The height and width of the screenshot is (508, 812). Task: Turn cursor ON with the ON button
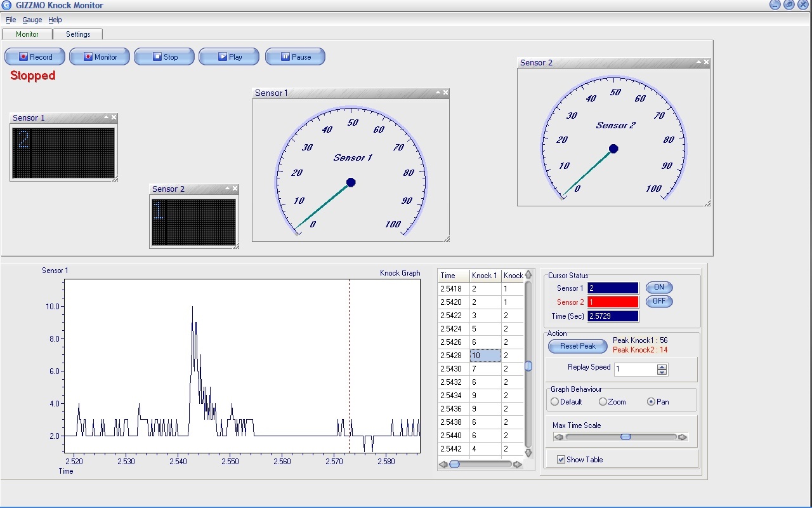659,288
